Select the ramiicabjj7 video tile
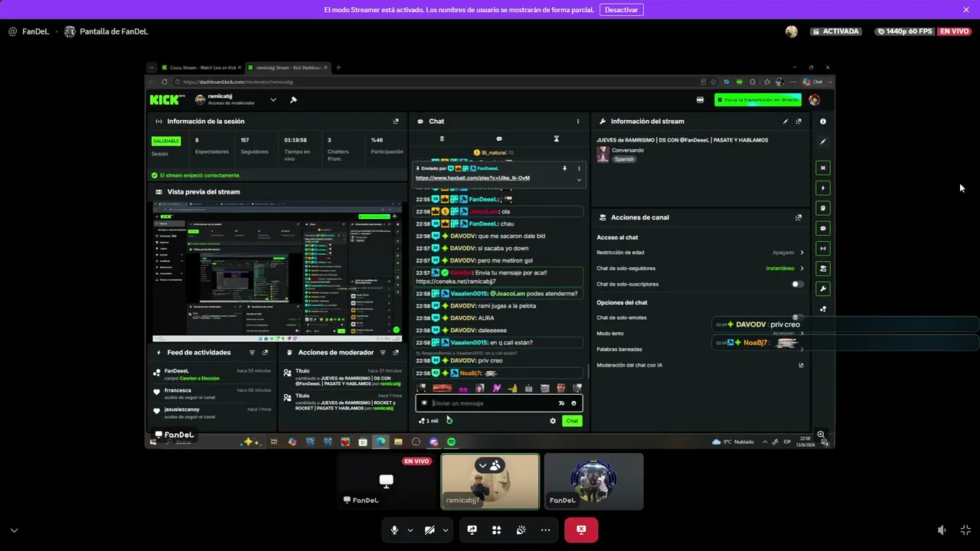Viewport: 980px width, 551px height. coord(490,481)
